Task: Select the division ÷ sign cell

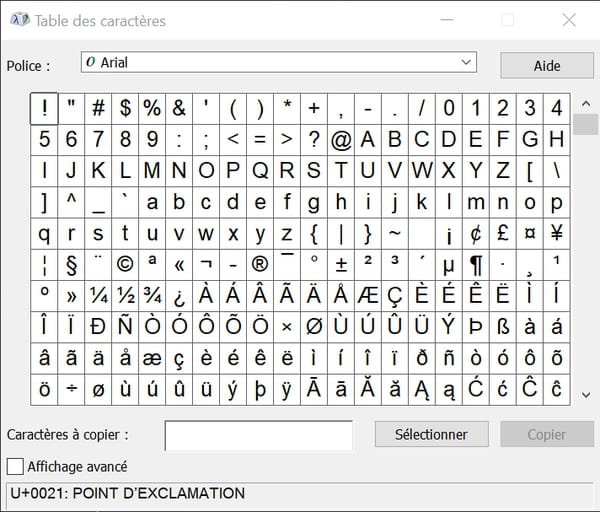Action: click(71, 390)
